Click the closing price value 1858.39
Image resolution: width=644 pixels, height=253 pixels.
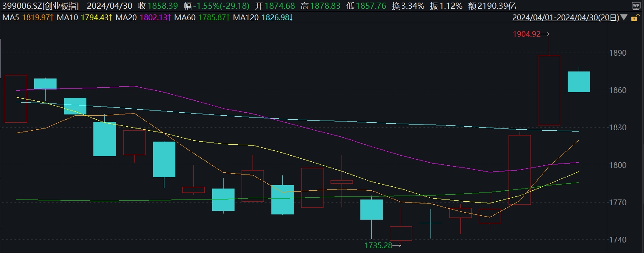tap(163, 6)
